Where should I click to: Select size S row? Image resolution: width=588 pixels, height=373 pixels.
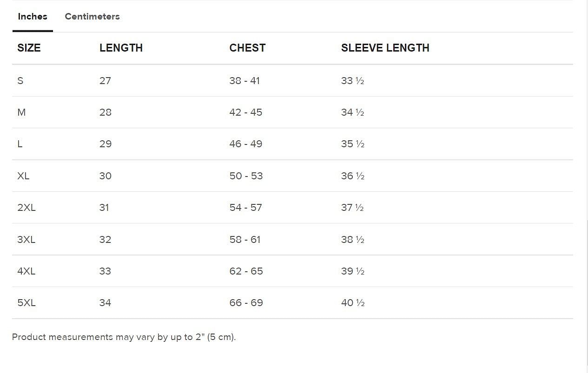coord(20,80)
